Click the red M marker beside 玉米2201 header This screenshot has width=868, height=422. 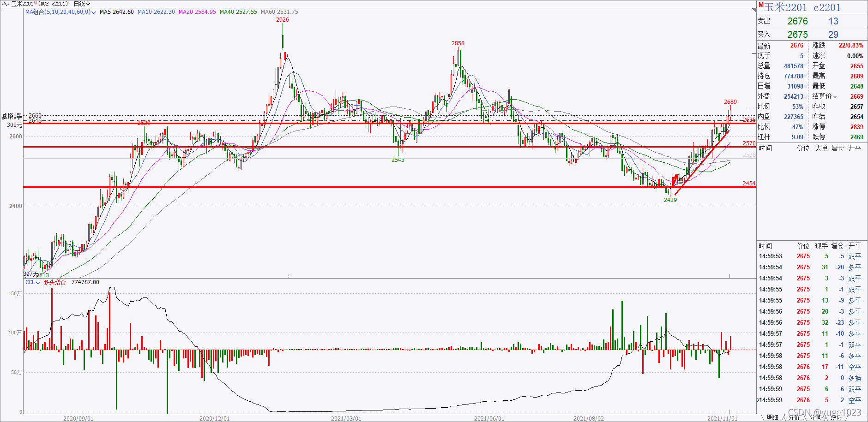[x=760, y=5]
